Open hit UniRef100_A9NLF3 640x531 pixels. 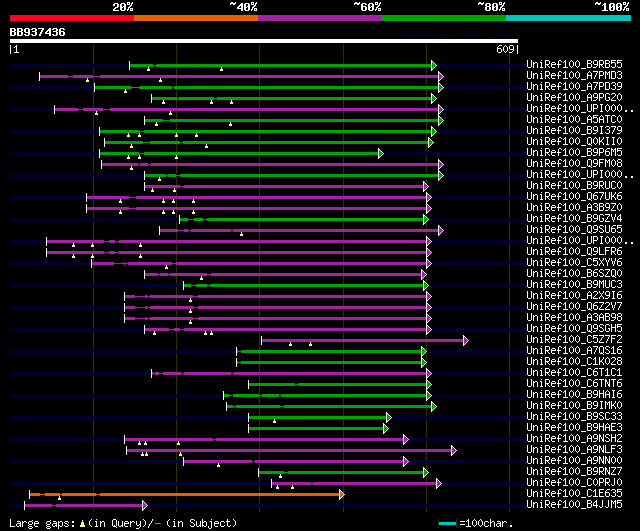[574, 450]
